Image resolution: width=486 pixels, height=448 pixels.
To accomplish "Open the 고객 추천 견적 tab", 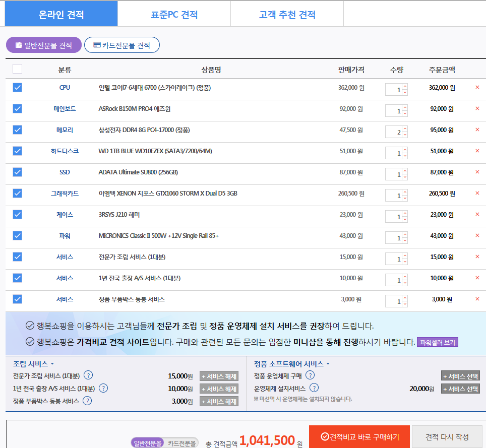I will point(287,15).
